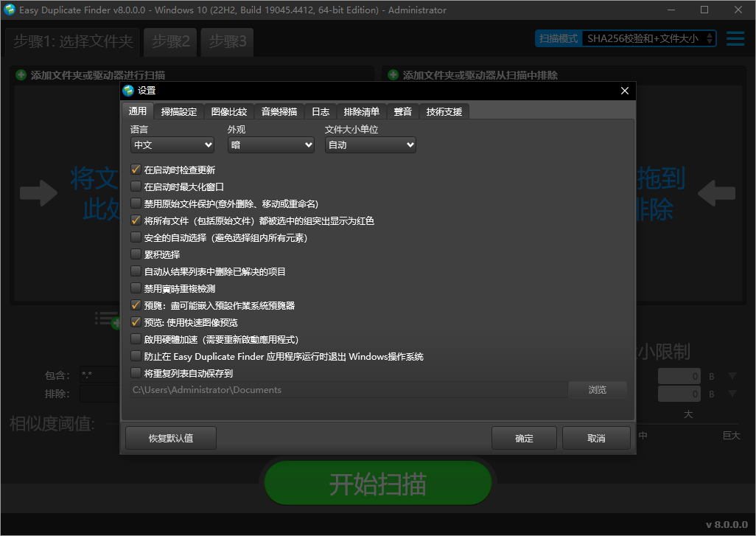Click the 确定 button

click(524, 438)
